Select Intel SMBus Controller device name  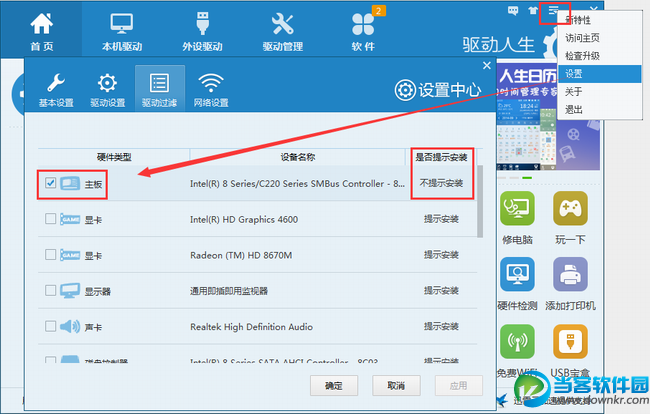[297, 184]
